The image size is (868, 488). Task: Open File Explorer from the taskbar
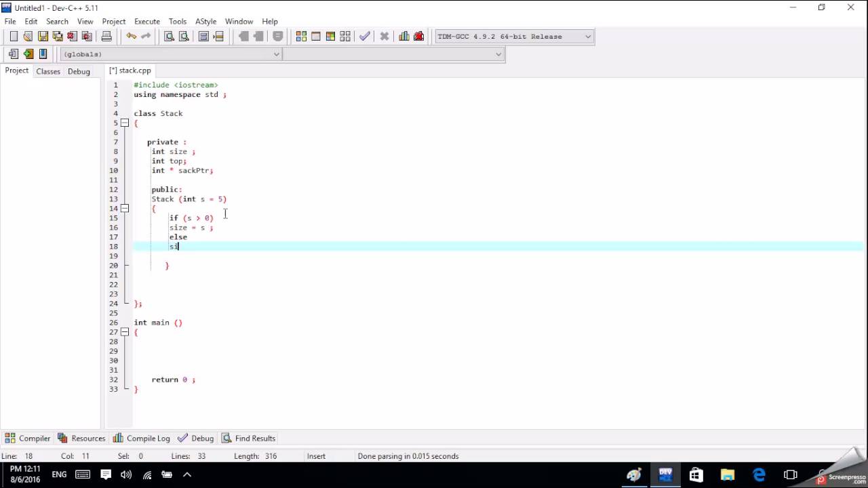[728, 474]
